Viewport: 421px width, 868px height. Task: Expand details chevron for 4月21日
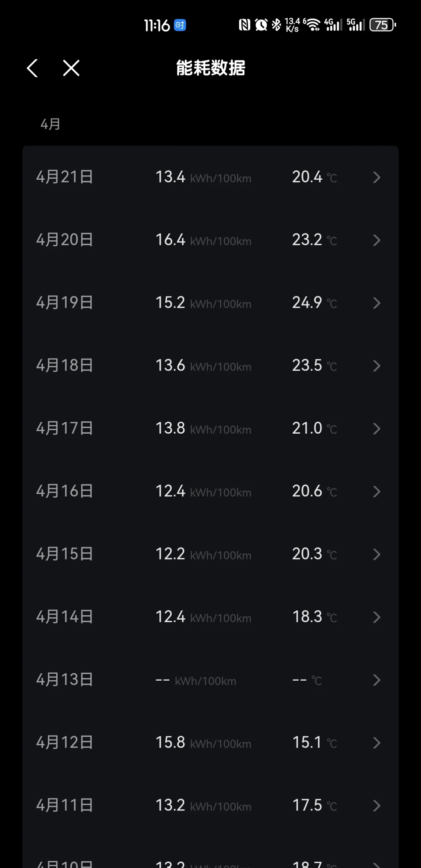[x=376, y=177]
